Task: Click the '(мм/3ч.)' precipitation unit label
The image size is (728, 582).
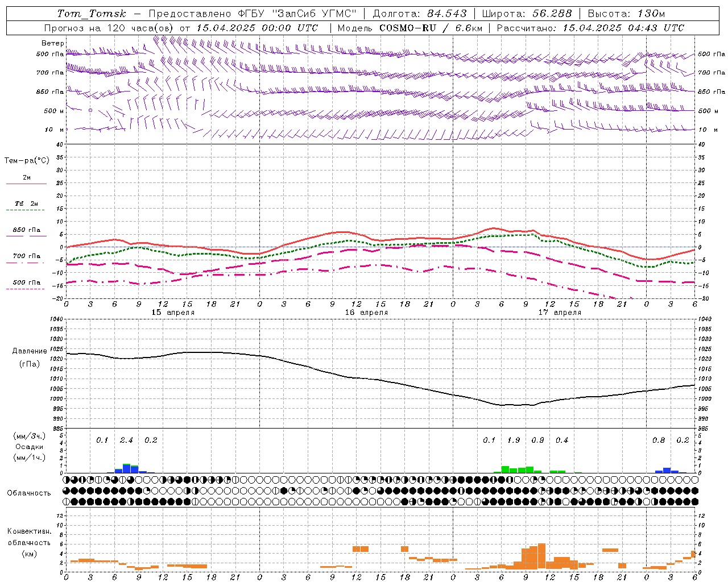Action: click(x=30, y=436)
